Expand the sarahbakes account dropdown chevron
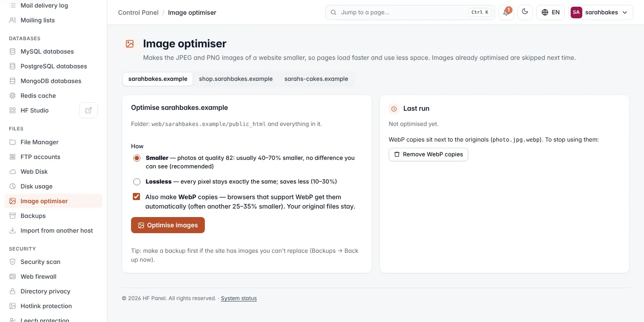644x322 pixels. point(626,13)
